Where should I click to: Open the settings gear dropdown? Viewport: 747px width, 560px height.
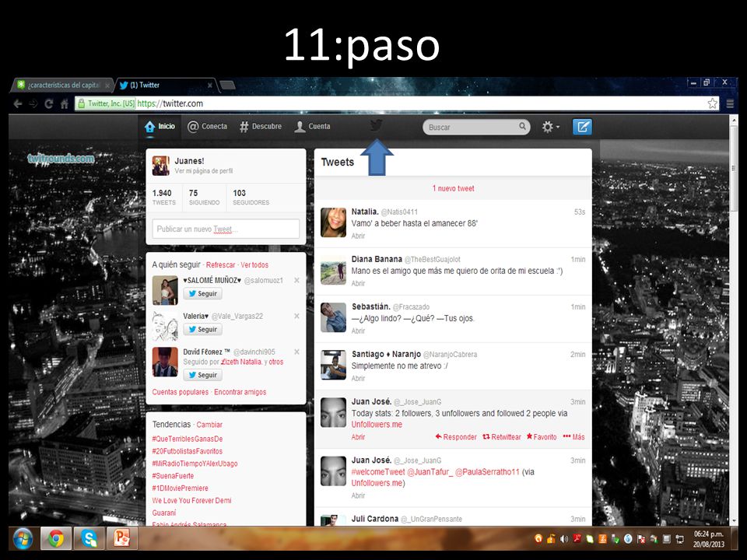pyautogui.click(x=550, y=127)
